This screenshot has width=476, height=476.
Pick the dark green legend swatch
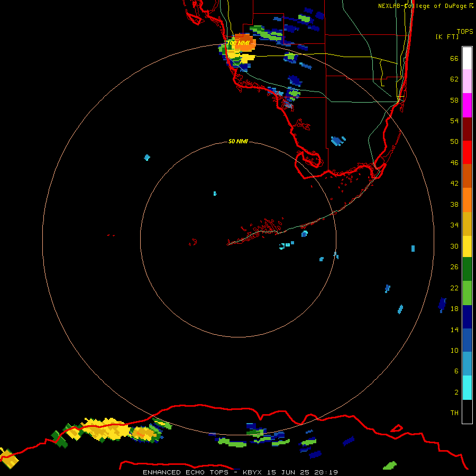point(467,269)
